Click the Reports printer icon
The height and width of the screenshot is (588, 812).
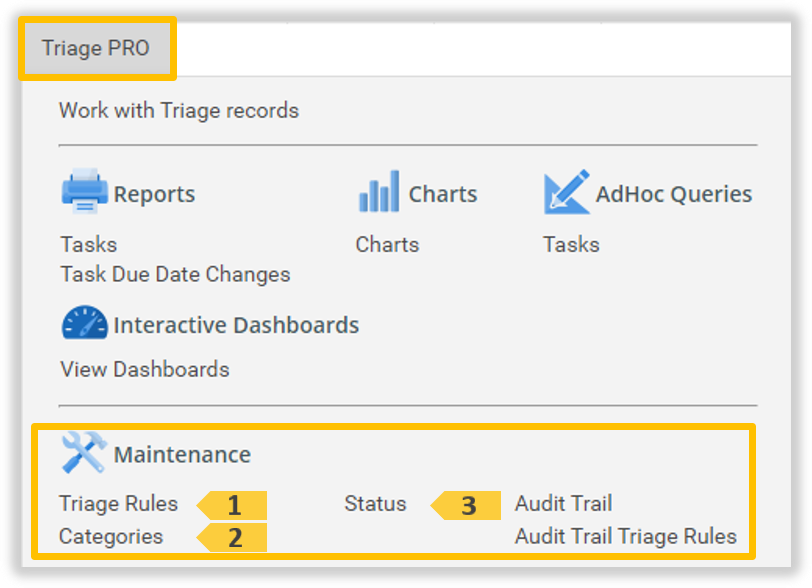(84, 191)
